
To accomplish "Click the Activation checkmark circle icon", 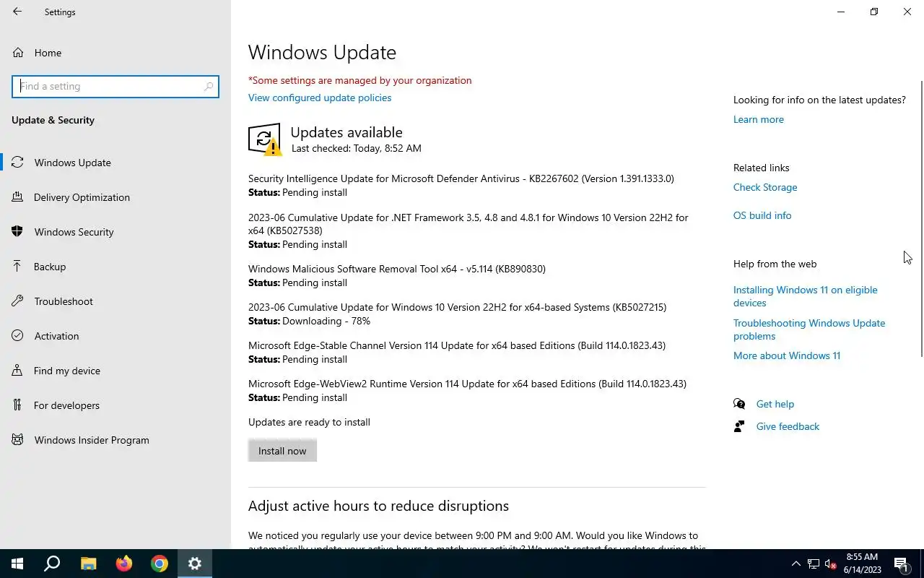I will click(17, 336).
